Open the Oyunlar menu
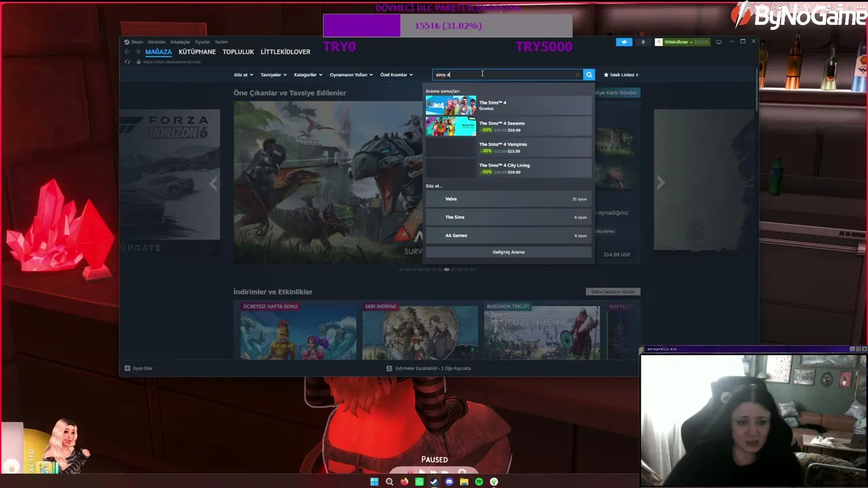 (203, 42)
